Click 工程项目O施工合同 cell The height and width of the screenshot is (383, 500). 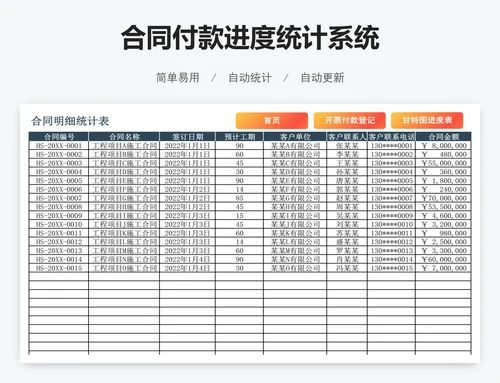pos(124,268)
